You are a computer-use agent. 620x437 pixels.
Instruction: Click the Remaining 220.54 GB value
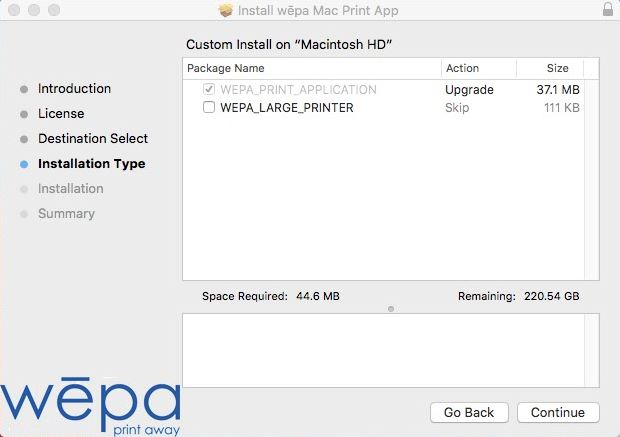click(x=552, y=296)
